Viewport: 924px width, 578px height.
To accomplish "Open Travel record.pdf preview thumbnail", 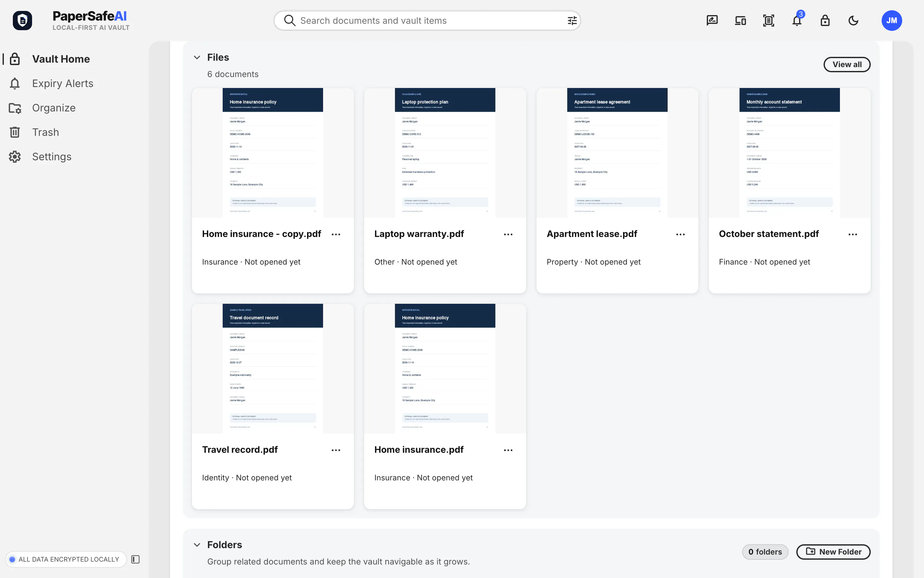I will pyautogui.click(x=273, y=369).
